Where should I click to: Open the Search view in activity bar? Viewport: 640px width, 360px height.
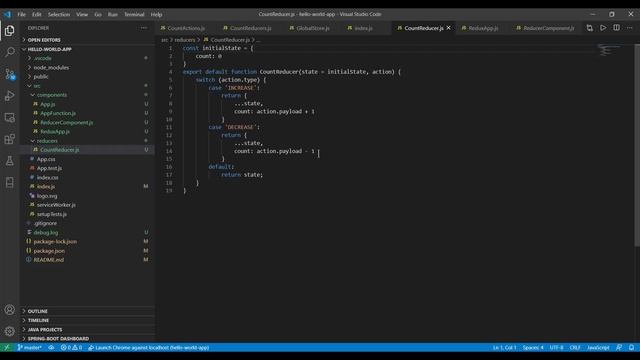click(9, 52)
